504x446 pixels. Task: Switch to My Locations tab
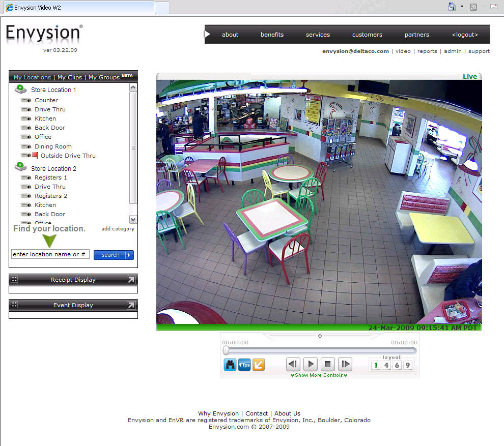point(32,77)
